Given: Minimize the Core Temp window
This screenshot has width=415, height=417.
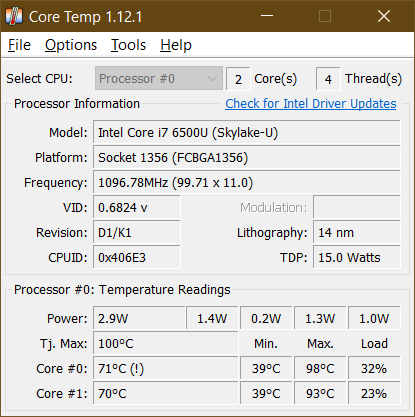Looking at the screenshot, I should point(267,16).
